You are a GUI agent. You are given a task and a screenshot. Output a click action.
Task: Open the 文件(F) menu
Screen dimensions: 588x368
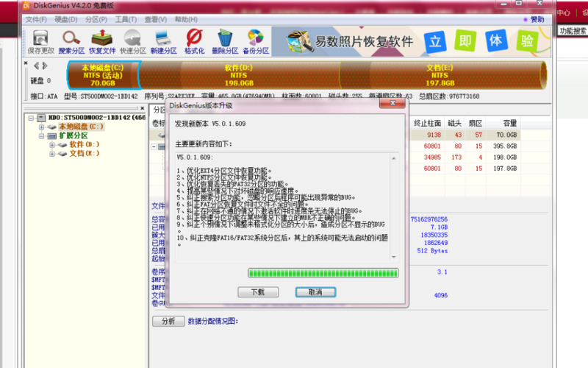coord(36,20)
